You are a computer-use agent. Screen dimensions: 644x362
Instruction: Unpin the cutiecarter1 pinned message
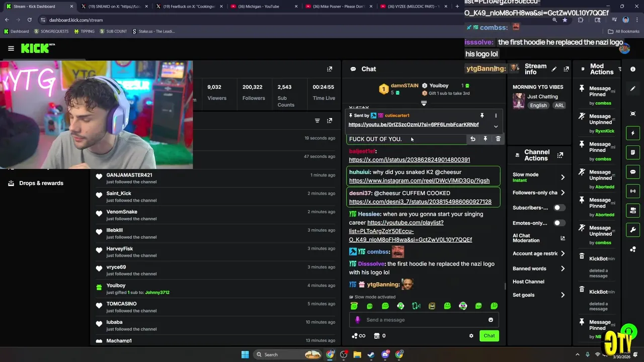coord(482,116)
